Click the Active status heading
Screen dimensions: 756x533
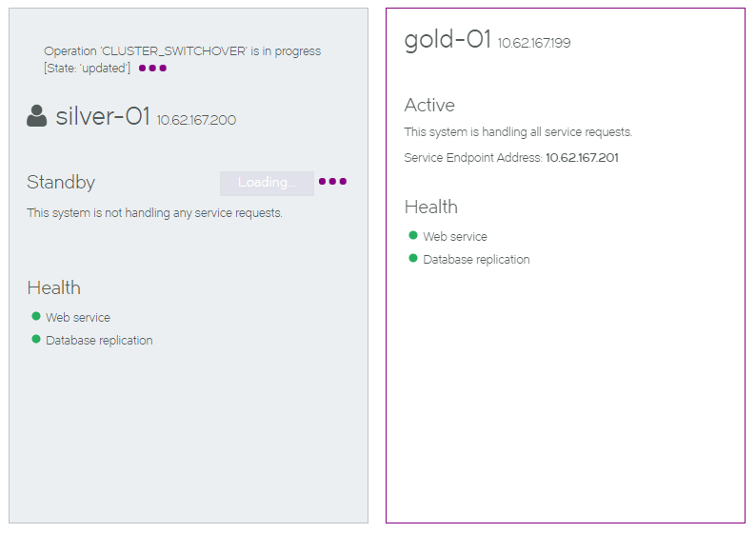[429, 105]
